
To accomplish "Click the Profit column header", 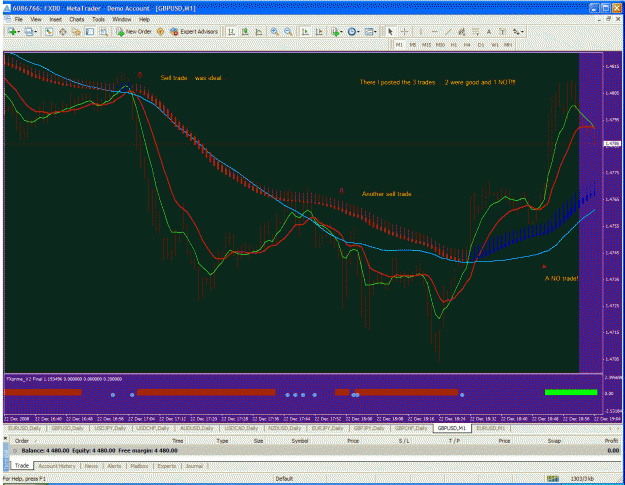I will click(x=611, y=441).
